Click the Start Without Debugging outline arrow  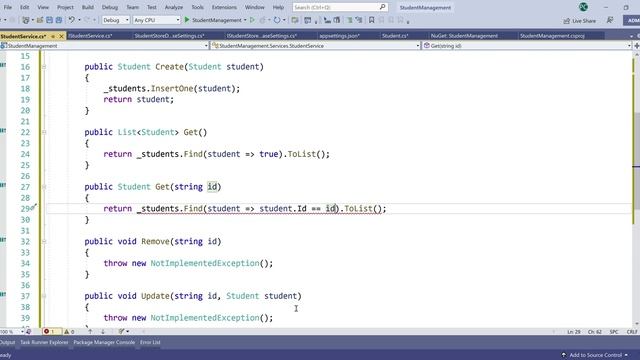pyautogui.click(x=252, y=20)
